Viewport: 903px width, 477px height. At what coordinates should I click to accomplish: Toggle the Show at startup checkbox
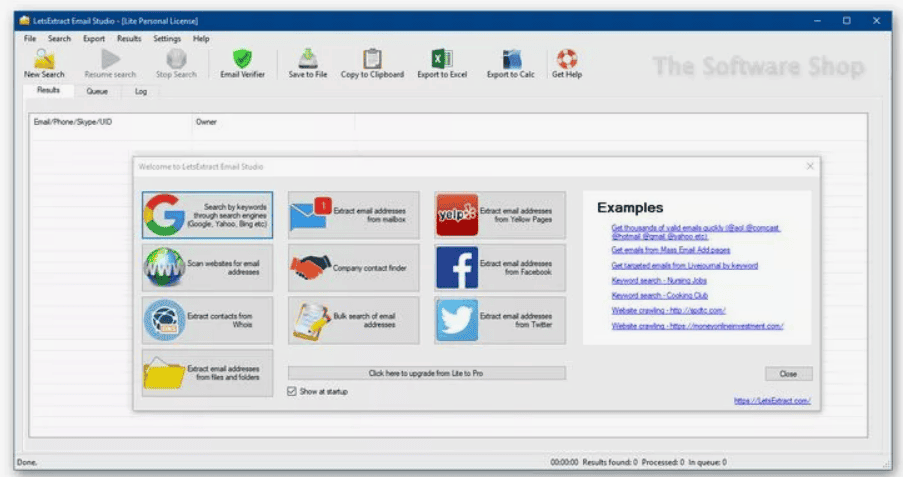pos(292,391)
